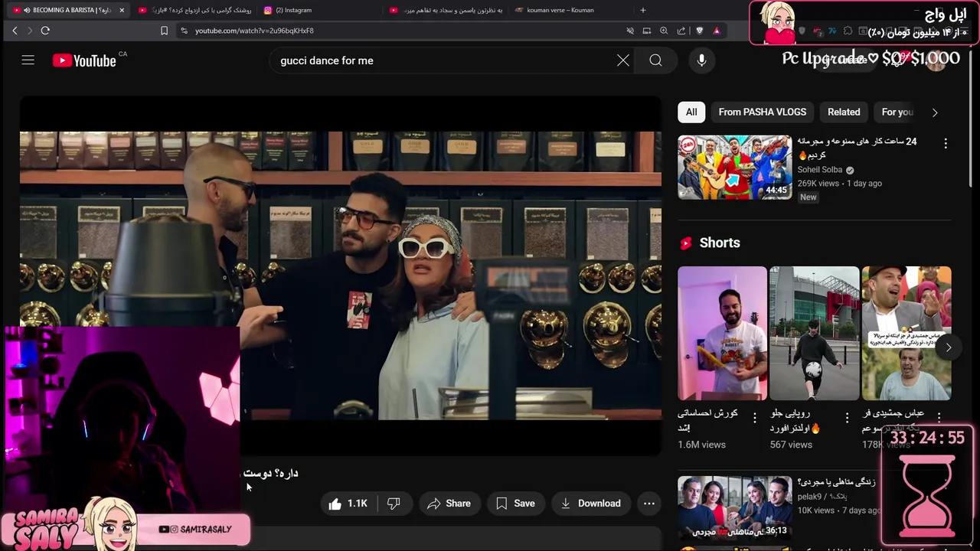Screen dimensions: 980x551
Task: Switch to یاسمن و سجاد browser tab
Action: click(448, 10)
